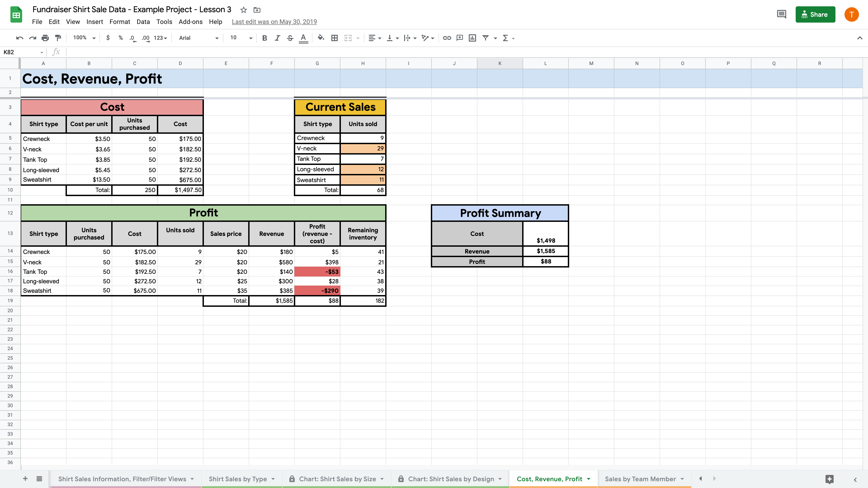Click the Print icon
868x488 pixels.
[45, 38]
